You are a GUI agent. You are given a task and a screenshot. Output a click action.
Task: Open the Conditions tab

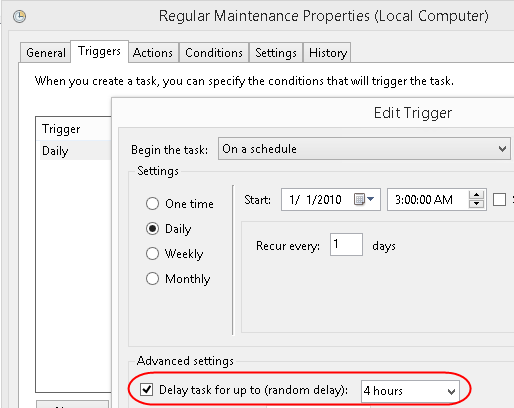tap(214, 53)
